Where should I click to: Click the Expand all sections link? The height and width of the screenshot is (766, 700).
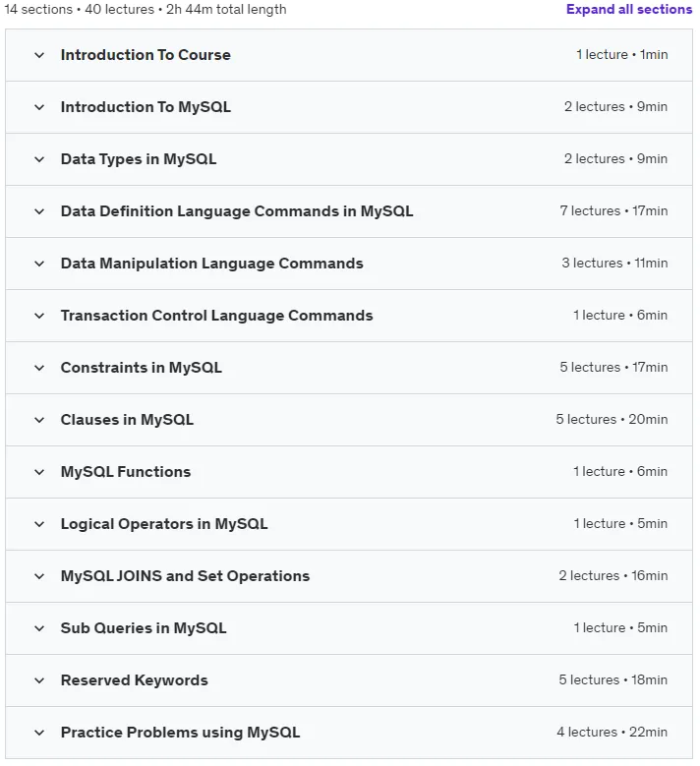[x=628, y=9]
